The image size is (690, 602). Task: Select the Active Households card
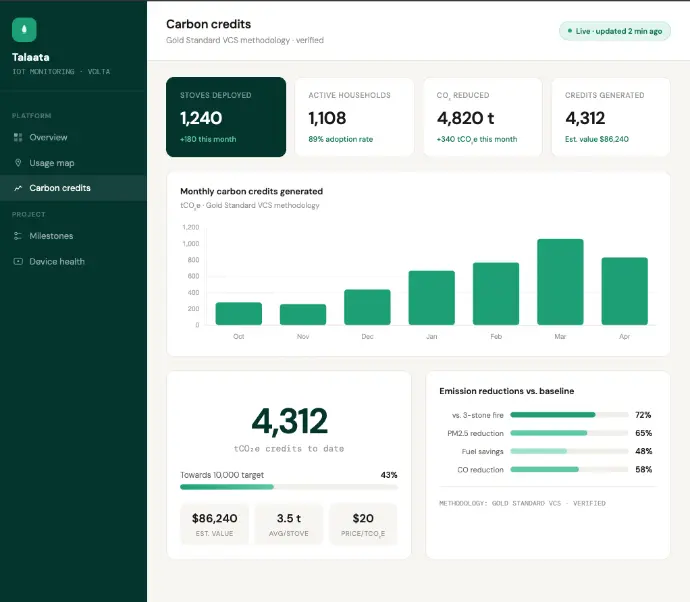tap(354, 117)
